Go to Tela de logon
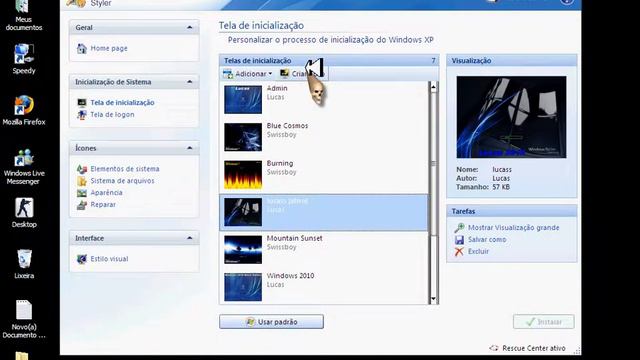 tap(112, 115)
